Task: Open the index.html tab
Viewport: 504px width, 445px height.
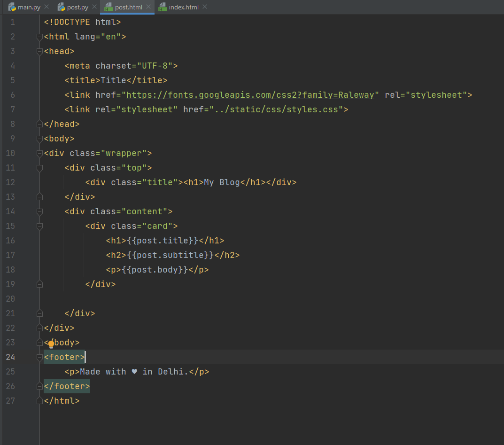Action: (x=184, y=7)
